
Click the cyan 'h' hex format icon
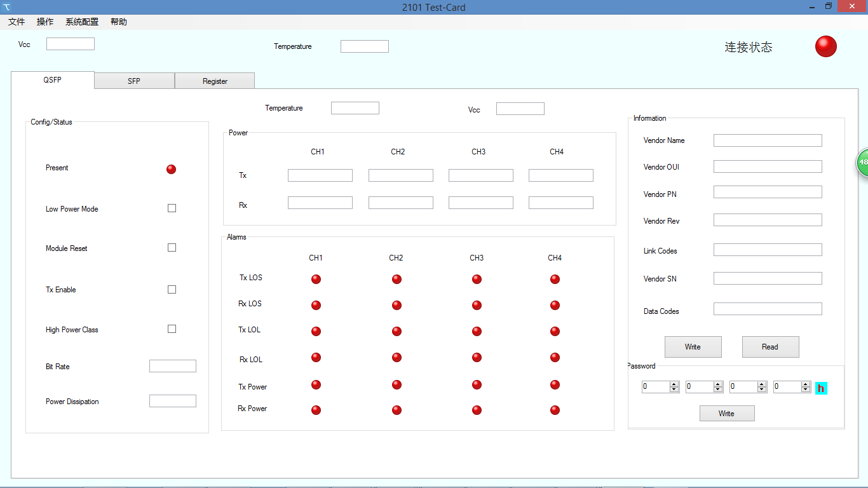[x=821, y=388]
